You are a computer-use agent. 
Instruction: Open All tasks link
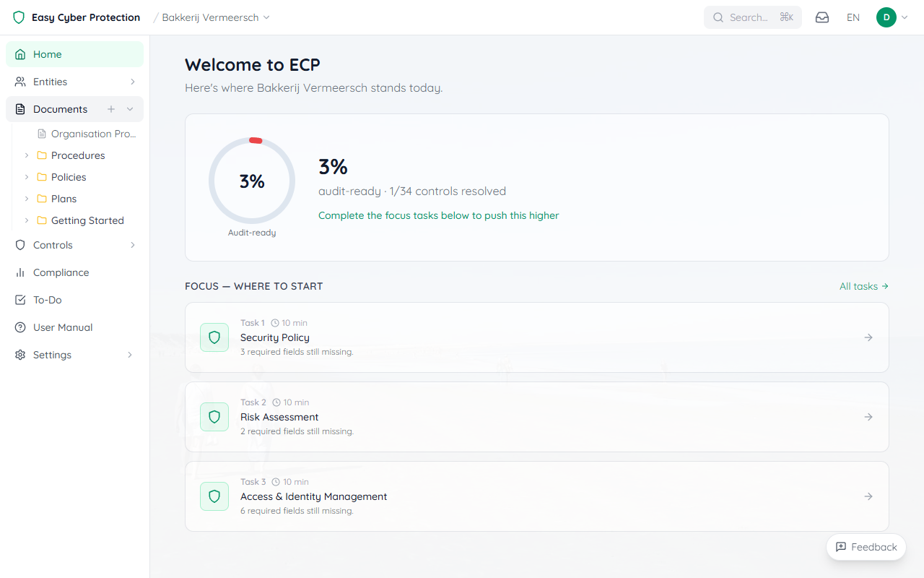tap(863, 286)
